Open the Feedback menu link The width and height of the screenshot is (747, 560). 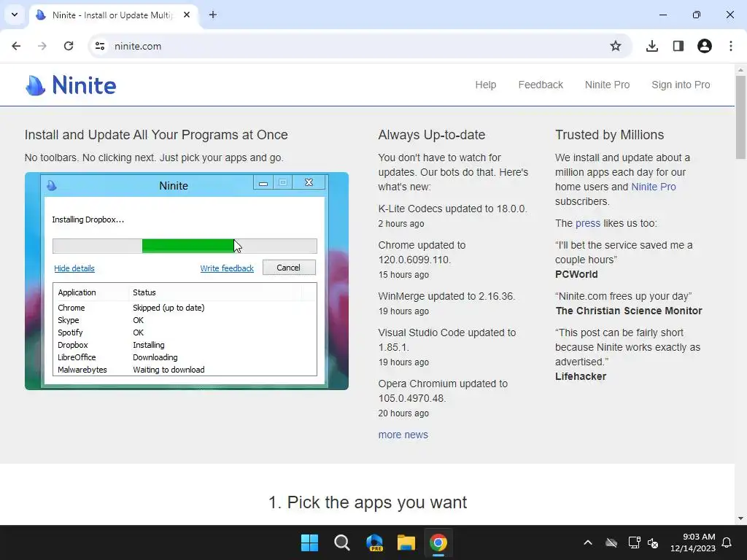(x=541, y=85)
